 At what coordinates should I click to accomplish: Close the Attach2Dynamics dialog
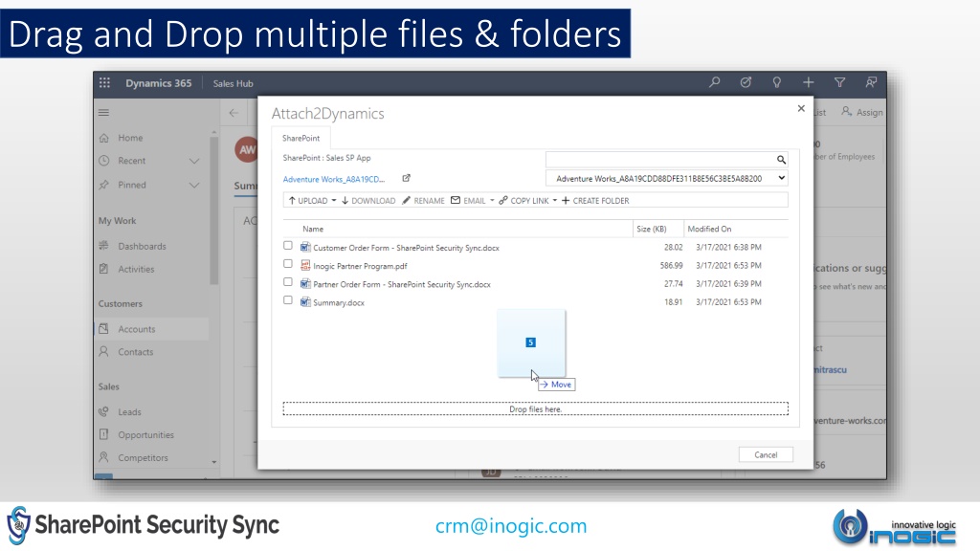coord(801,109)
